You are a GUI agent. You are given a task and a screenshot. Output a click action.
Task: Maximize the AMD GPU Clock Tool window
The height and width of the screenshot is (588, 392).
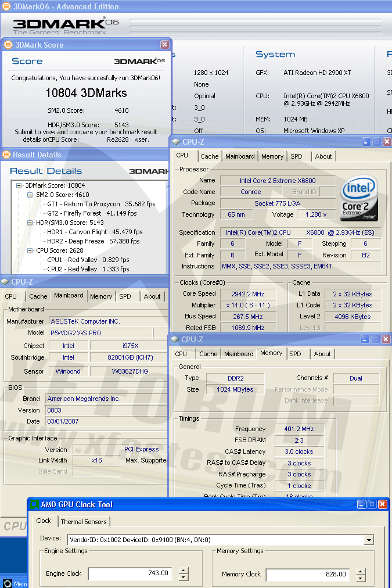coord(372,504)
